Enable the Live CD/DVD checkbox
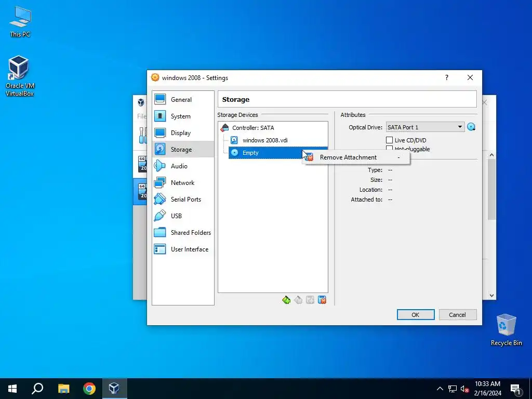The width and height of the screenshot is (532, 399). coord(390,140)
